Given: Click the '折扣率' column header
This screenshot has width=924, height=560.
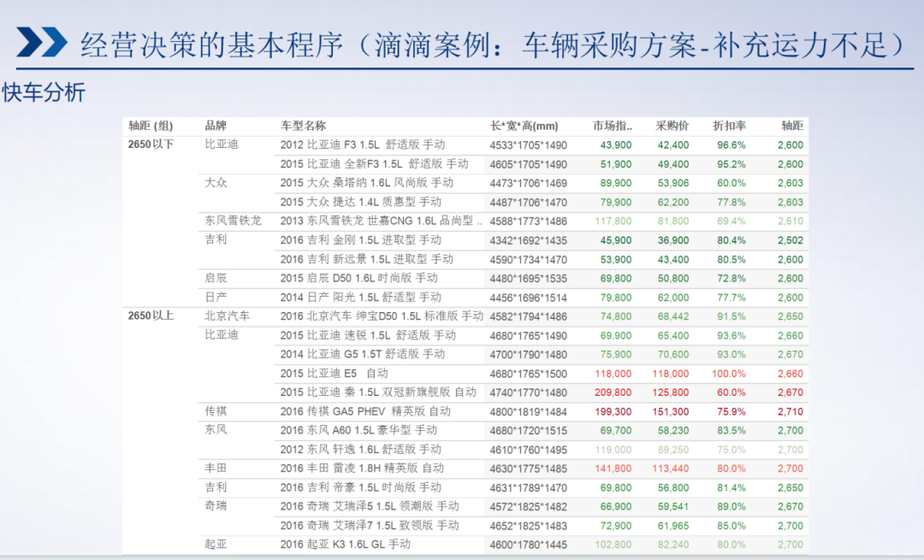Looking at the screenshot, I should (x=730, y=126).
